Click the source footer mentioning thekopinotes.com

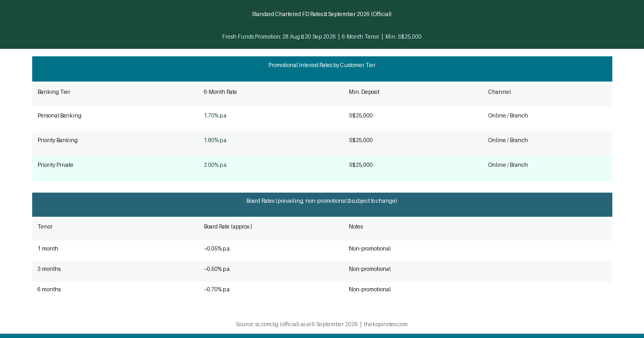[x=322, y=324]
